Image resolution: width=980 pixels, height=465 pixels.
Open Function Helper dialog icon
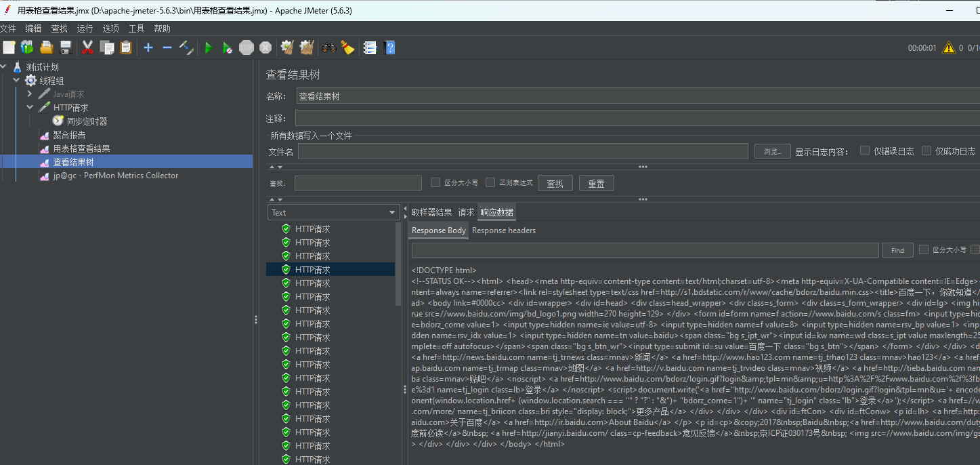(370, 47)
